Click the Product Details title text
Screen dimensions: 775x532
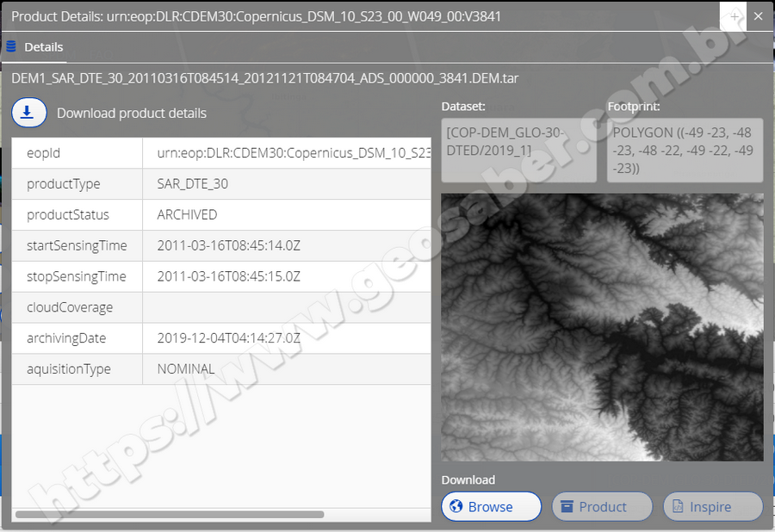[256, 16]
